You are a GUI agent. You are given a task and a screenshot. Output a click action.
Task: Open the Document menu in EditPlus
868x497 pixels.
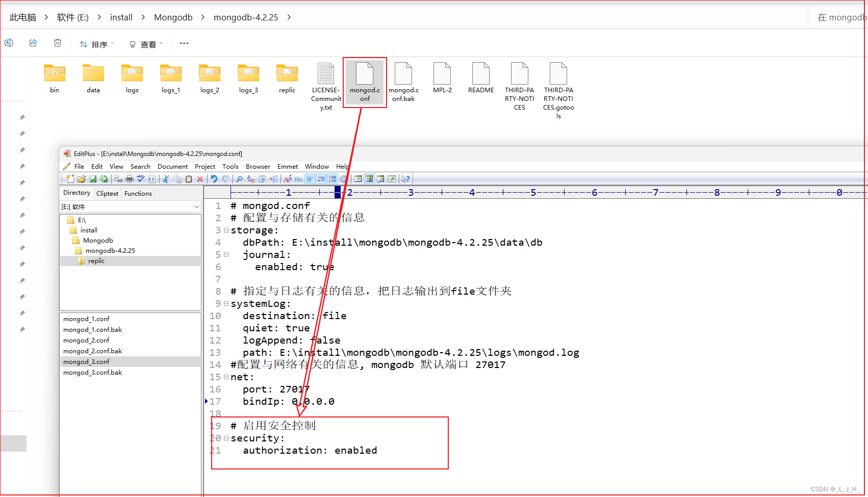(172, 167)
